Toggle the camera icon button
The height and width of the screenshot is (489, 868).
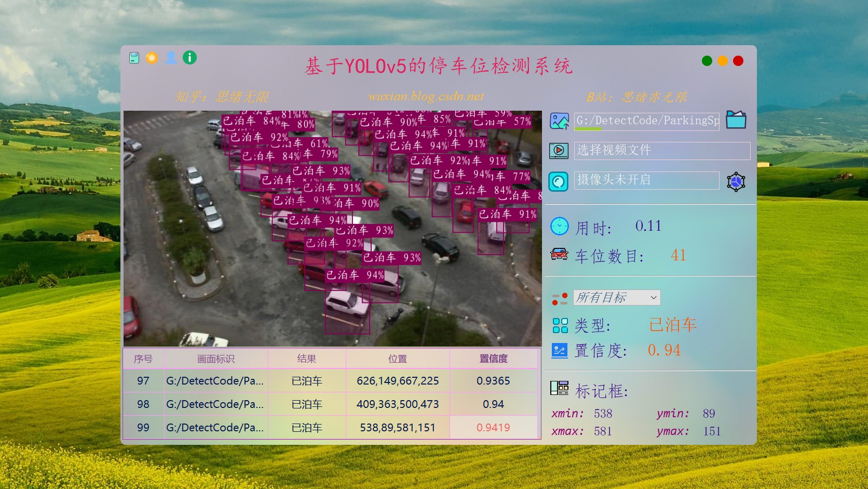click(x=559, y=181)
